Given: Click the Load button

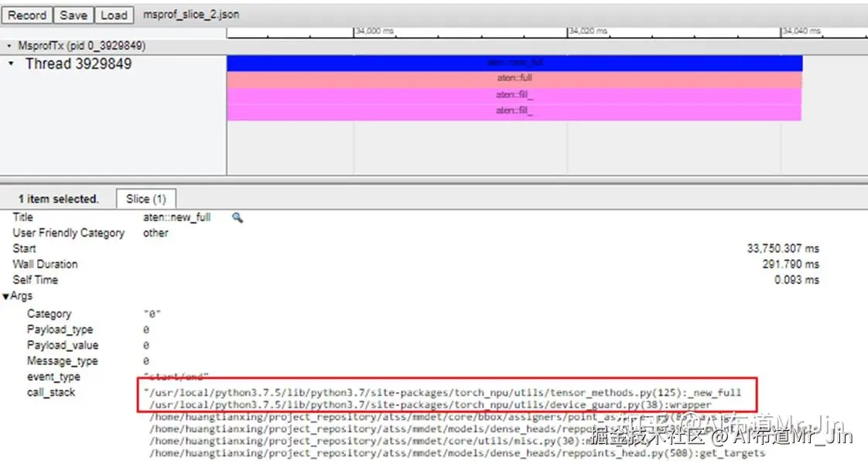Looking at the screenshot, I should pyautogui.click(x=114, y=15).
